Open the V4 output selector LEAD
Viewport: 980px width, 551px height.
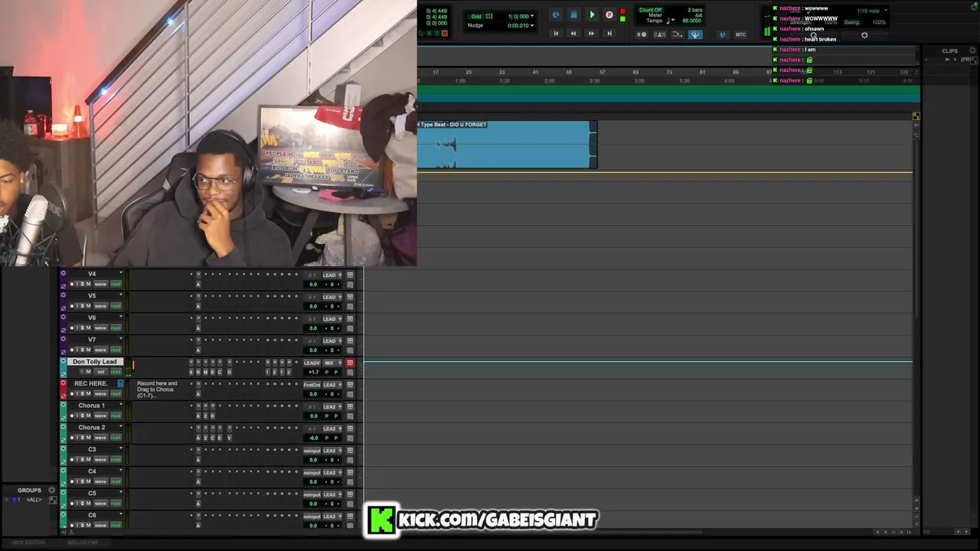point(330,275)
